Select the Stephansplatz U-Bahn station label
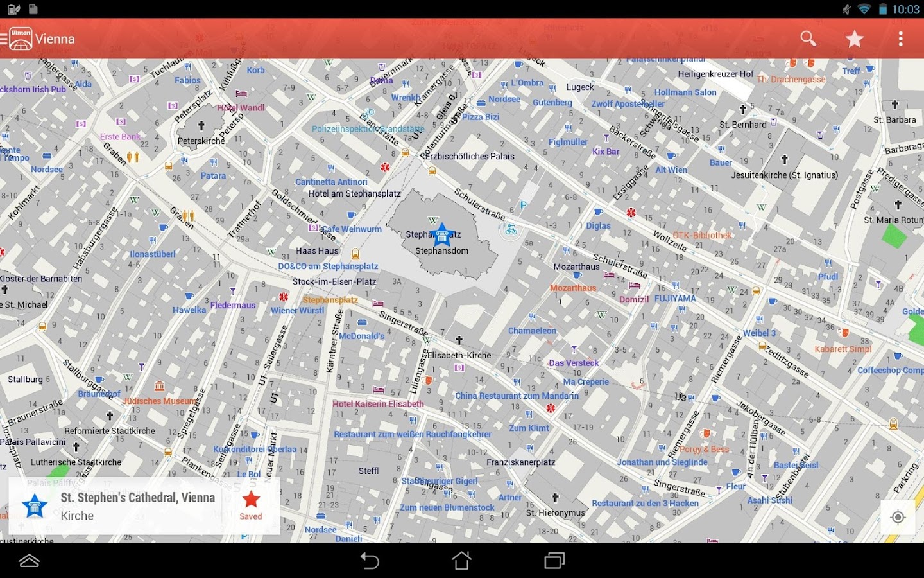 [x=331, y=299]
